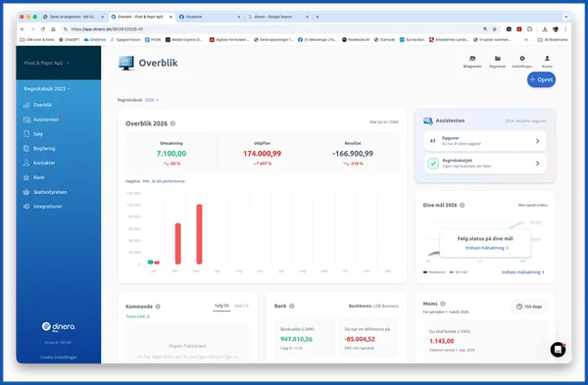The height and width of the screenshot is (385, 588).
Task: Expand the Pixel & Papir ApS company dropdown
Action: point(47,63)
